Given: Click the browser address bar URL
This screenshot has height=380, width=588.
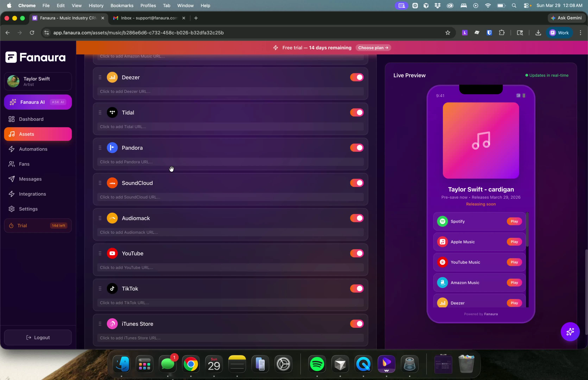Looking at the screenshot, I should (138, 33).
